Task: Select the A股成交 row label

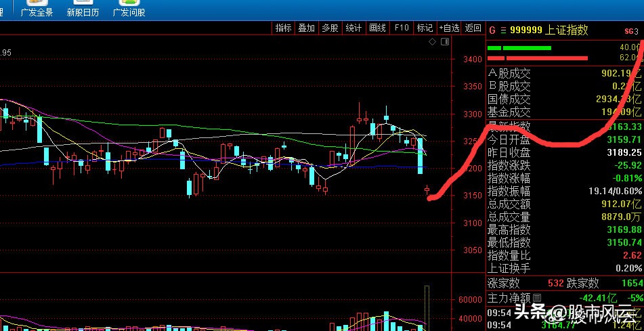Action: (509, 74)
